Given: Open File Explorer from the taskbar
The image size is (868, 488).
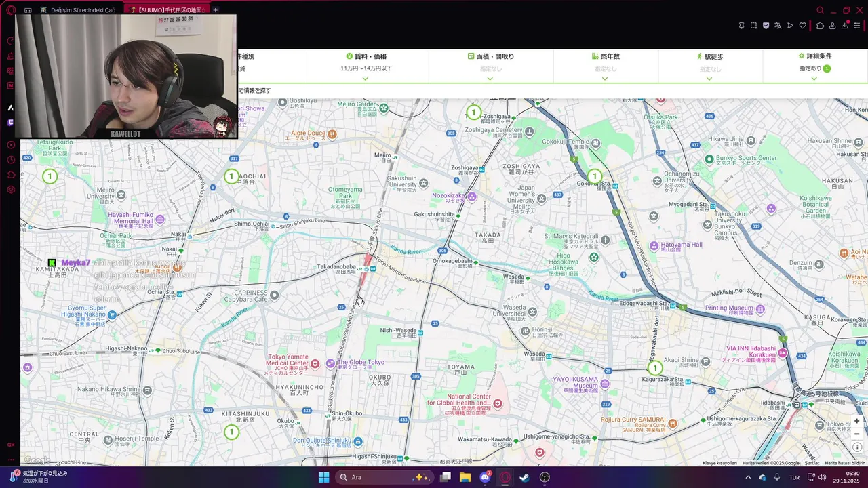Looking at the screenshot, I should pyautogui.click(x=465, y=477).
